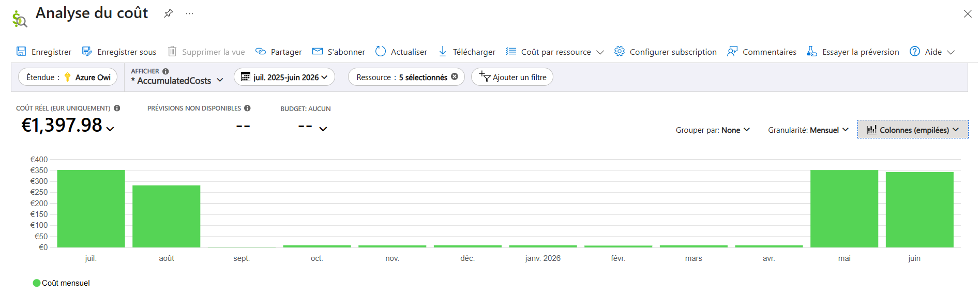The width and height of the screenshot is (980, 296).
Task: Click the key icon in Étendue pill
Action: coord(67,77)
